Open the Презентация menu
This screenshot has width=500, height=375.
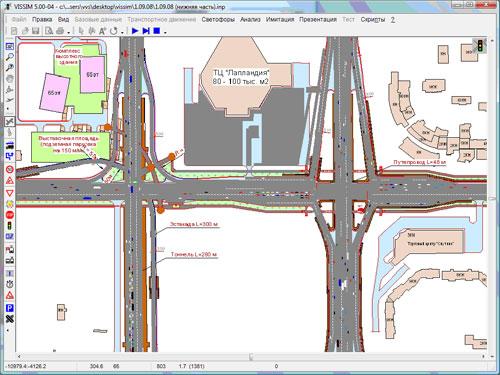click(x=318, y=19)
